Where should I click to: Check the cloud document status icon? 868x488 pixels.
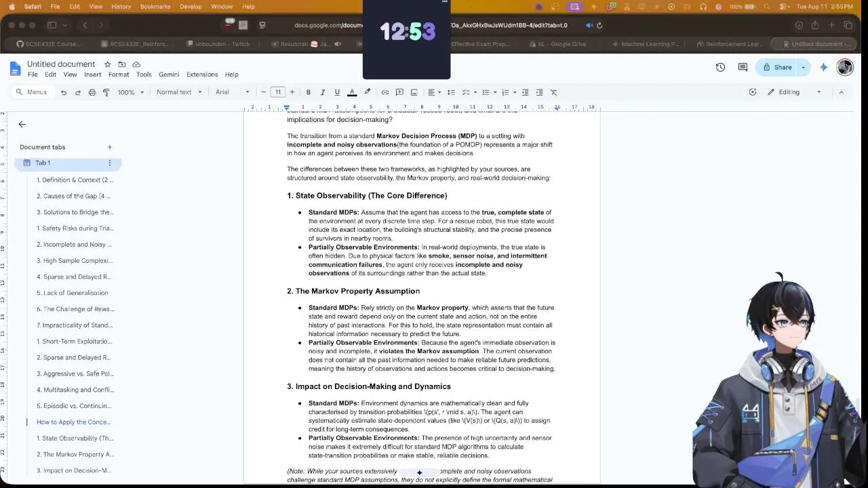coord(136,64)
